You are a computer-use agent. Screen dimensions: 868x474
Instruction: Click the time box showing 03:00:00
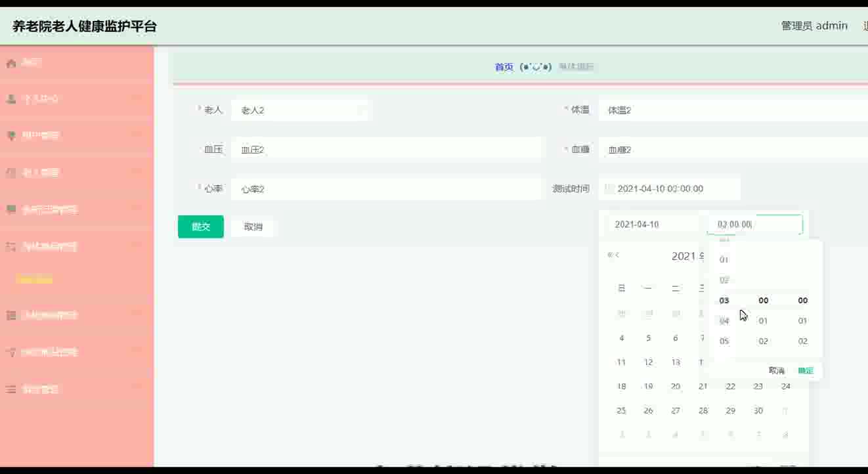(755, 225)
